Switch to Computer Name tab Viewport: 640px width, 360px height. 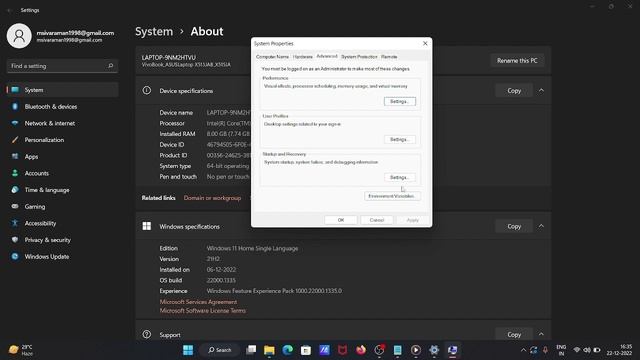(272, 57)
